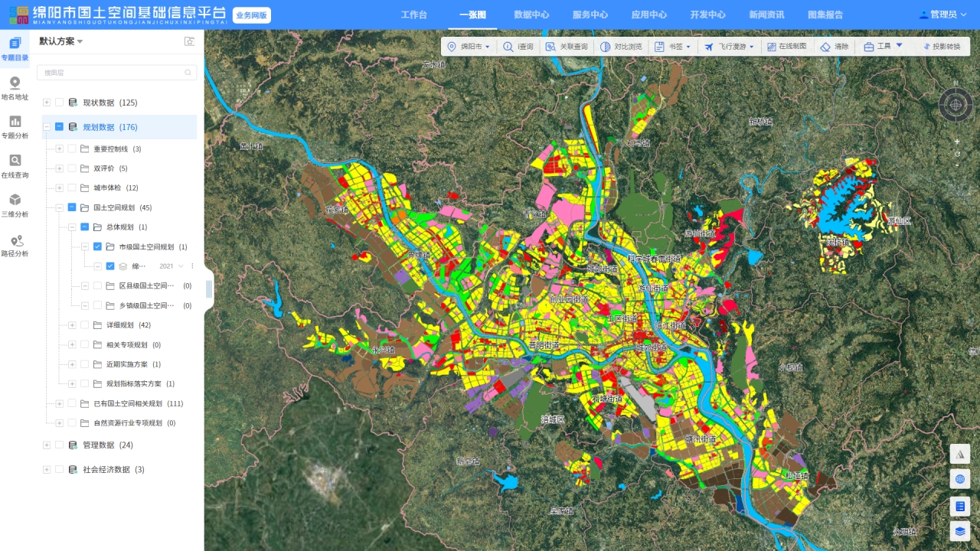Expand the 已有国土空间相关规划 folder
This screenshot has height=551, width=980.
(59, 403)
